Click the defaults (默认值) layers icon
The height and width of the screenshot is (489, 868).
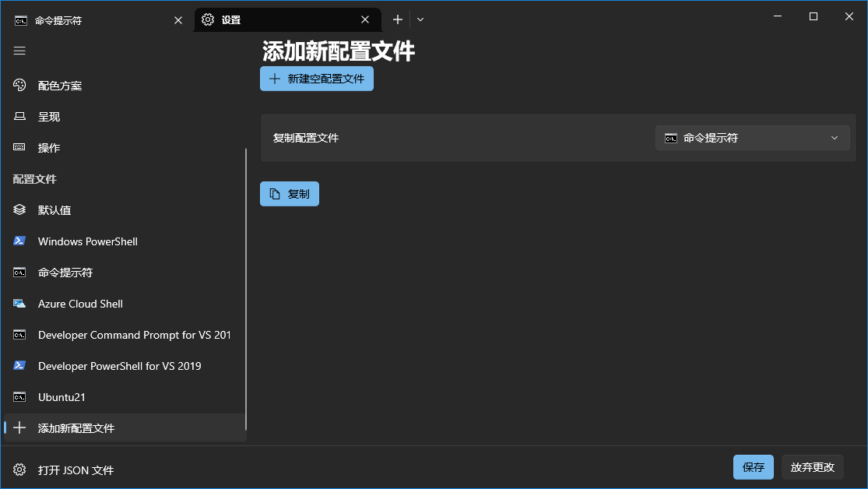pyautogui.click(x=19, y=210)
